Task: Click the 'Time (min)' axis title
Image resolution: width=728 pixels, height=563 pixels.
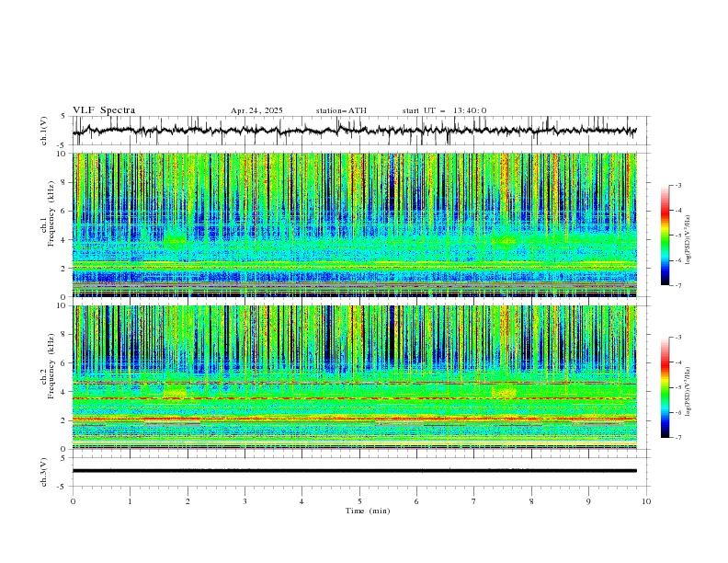Action: 368,511
